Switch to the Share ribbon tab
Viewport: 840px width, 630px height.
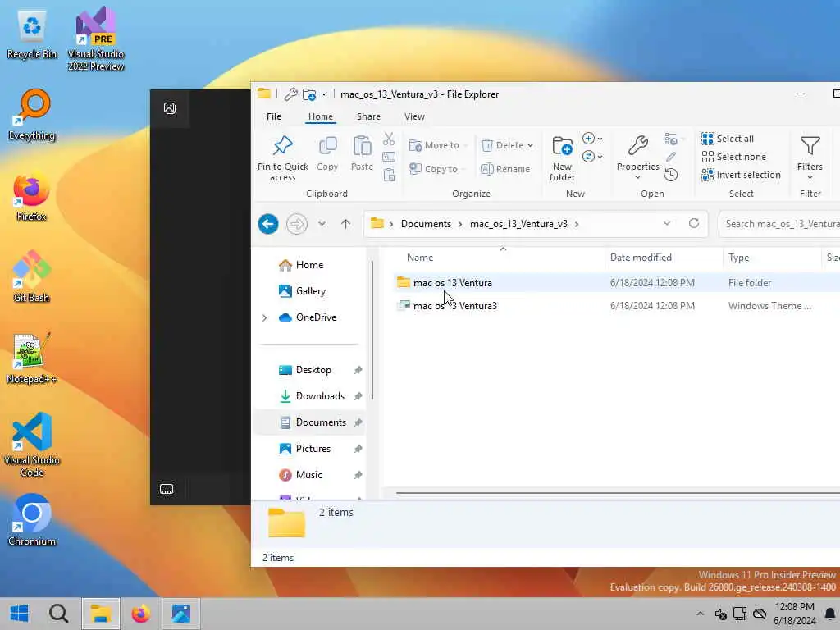(x=368, y=116)
